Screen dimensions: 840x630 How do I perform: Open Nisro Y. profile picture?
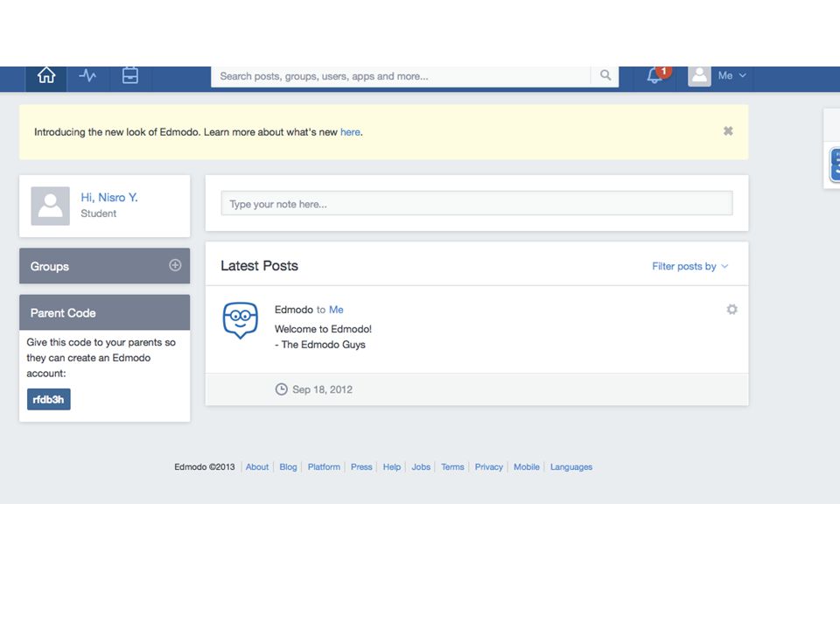51,206
